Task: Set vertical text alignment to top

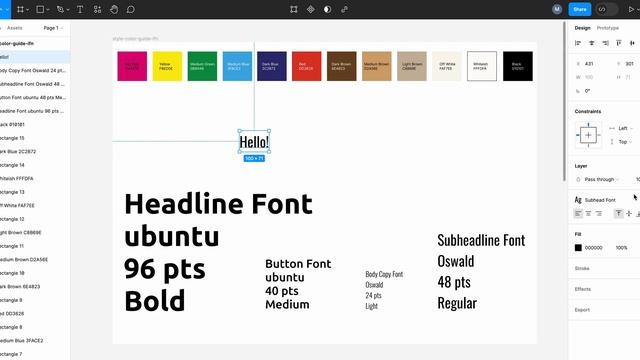Action: 619,213
